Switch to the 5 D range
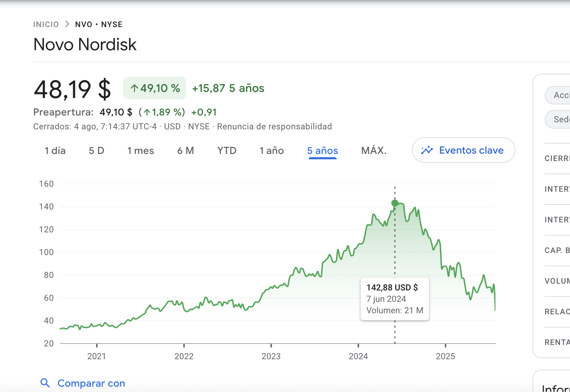Image resolution: width=570 pixels, height=392 pixels. [x=96, y=151]
